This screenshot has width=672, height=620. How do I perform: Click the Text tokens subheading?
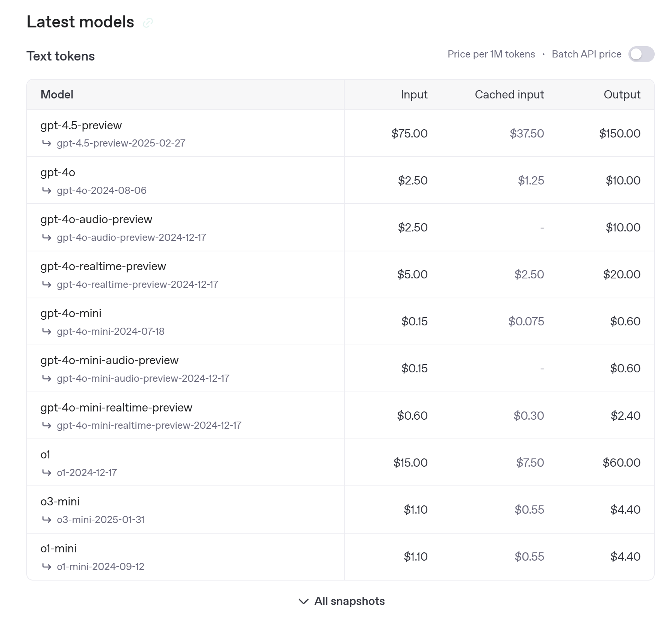pos(61,56)
